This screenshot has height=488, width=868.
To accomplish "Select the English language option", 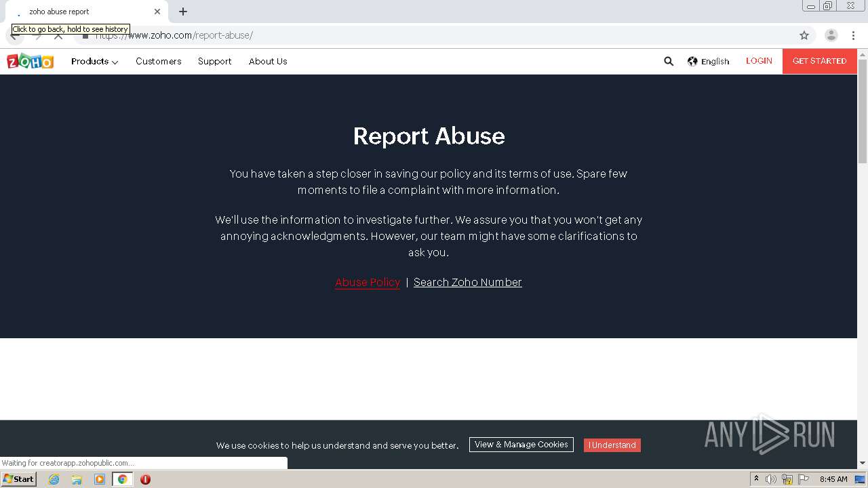I will 715,61.
